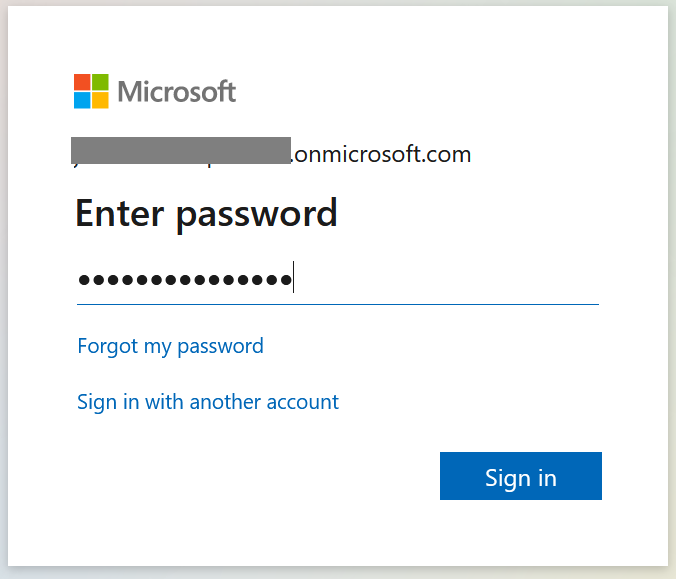Click the Microsoft four-square logo icon

click(x=91, y=91)
